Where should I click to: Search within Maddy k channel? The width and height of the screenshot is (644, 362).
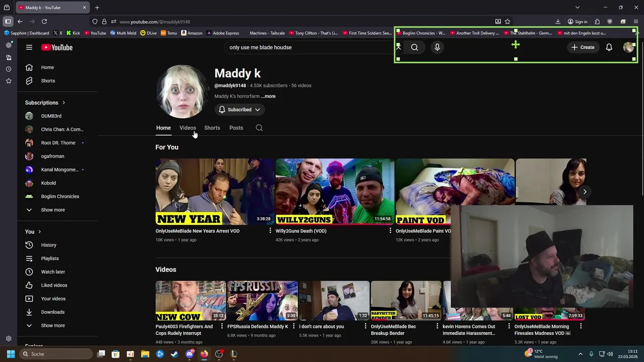[259, 128]
